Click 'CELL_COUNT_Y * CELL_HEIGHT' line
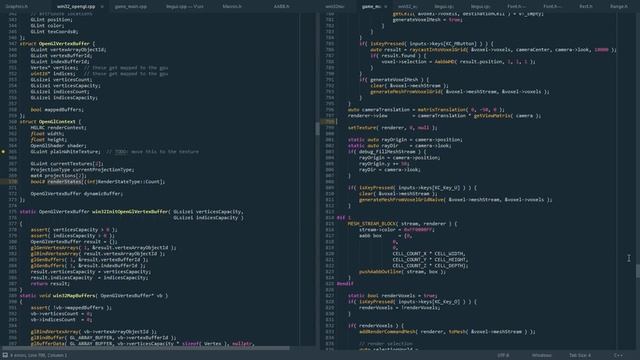This screenshot has height=360, width=640. pos(430,259)
